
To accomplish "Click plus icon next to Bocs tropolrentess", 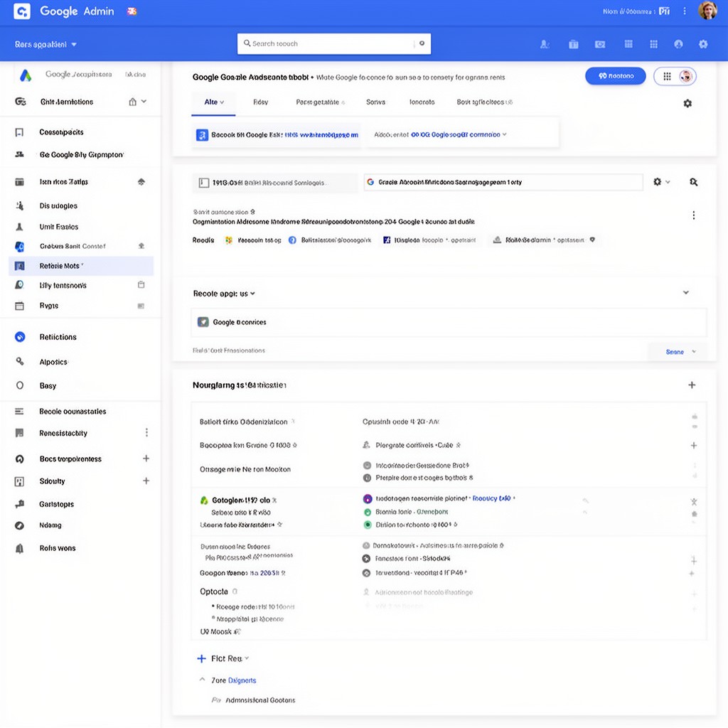I will click(x=146, y=459).
